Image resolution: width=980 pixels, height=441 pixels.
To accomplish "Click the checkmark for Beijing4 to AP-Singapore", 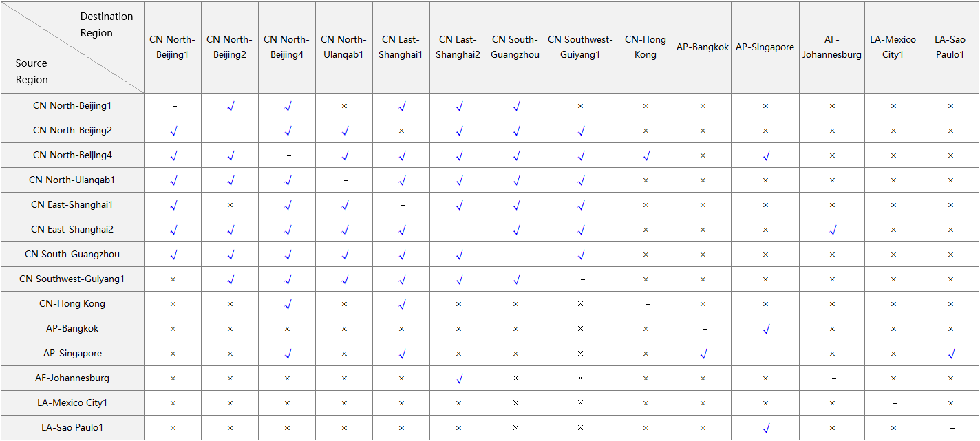I will pos(766,155).
